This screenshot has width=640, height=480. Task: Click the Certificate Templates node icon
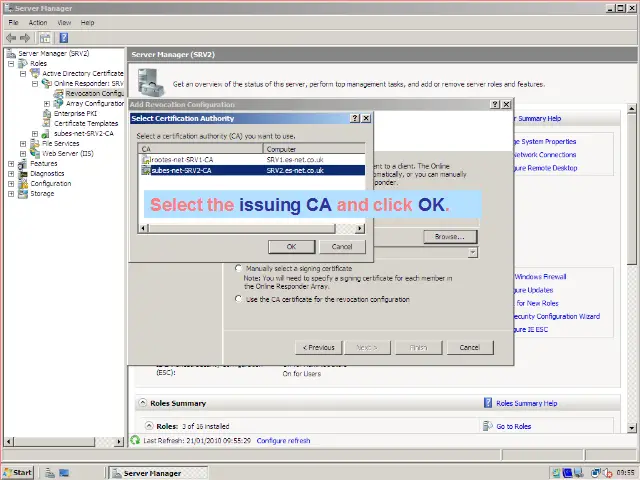pyautogui.click(x=47, y=123)
